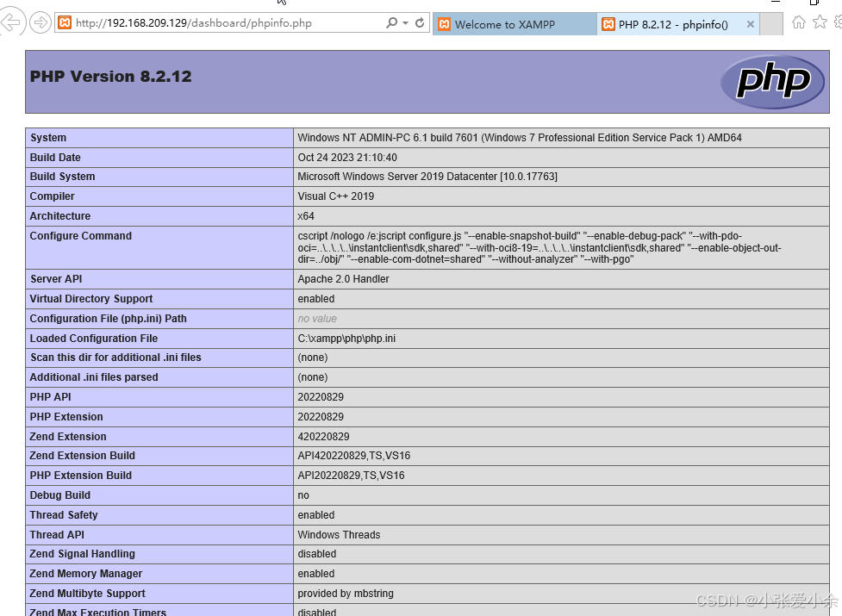Select the Debug Build 'no' value
842x616 pixels.
coord(303,495)
